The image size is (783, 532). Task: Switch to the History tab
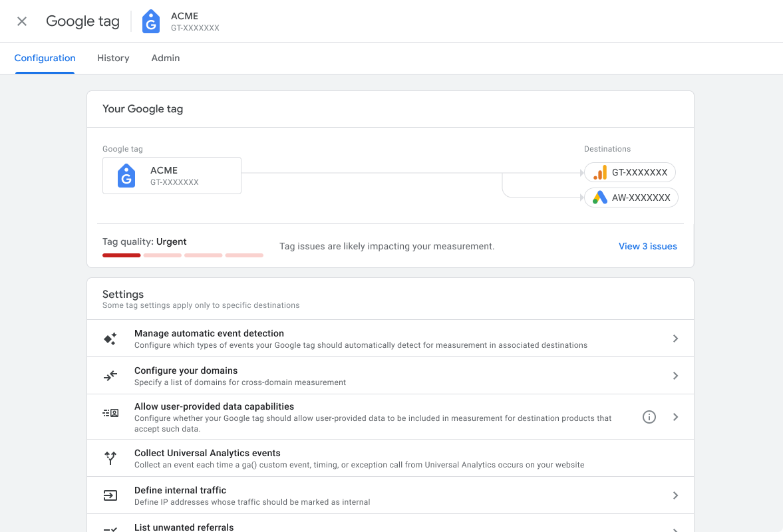point(113,58)
